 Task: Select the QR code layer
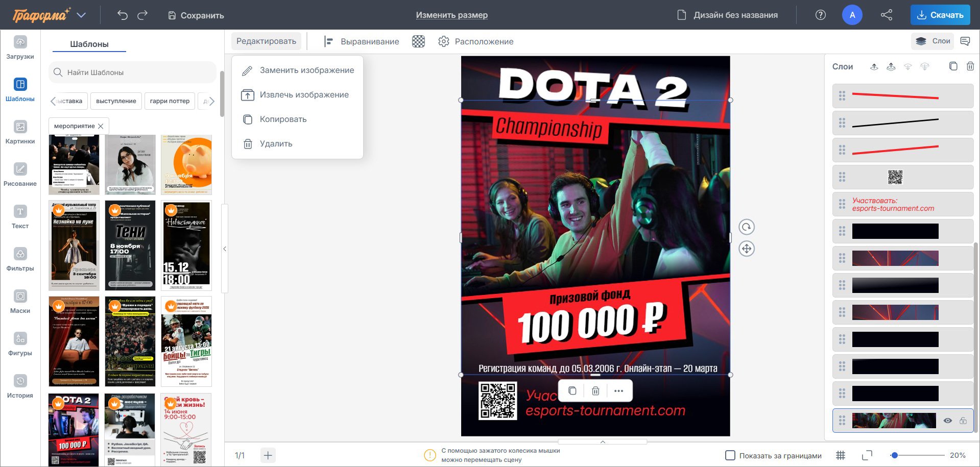(903, 177)
